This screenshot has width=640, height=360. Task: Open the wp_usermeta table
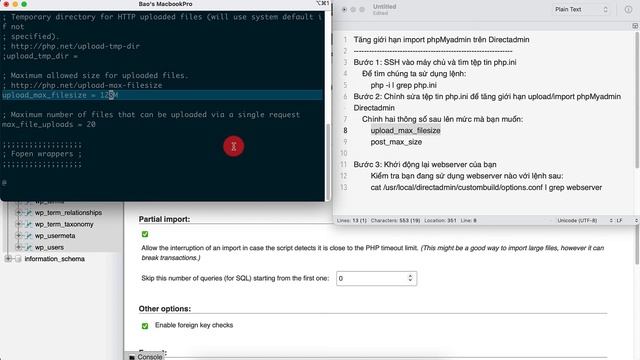tap(55, 236)
